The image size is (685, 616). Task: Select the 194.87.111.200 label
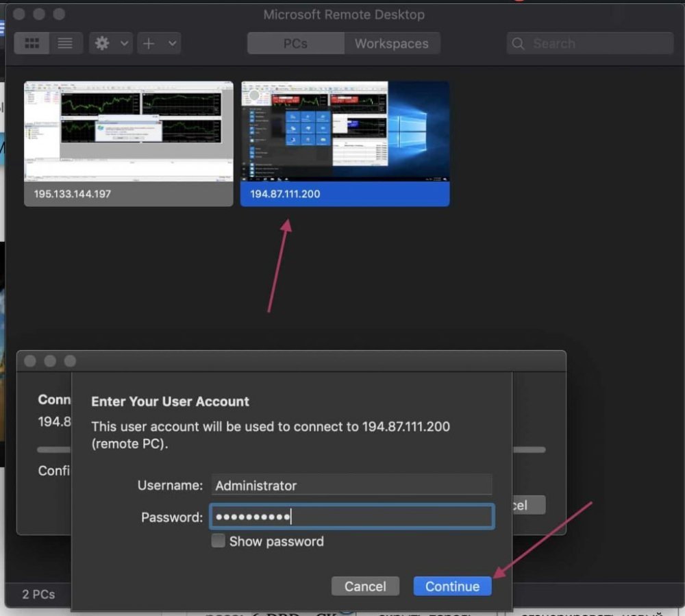click(285, 194)
